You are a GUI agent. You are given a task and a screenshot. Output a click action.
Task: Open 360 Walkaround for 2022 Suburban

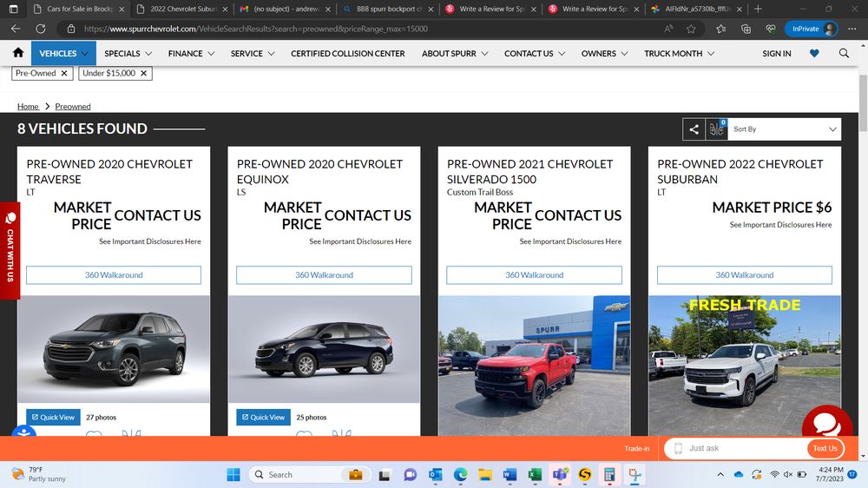(745, 274)
